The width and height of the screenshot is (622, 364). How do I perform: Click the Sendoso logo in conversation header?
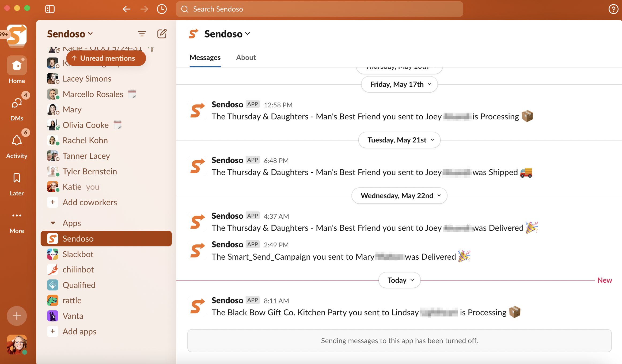(194, 34)
